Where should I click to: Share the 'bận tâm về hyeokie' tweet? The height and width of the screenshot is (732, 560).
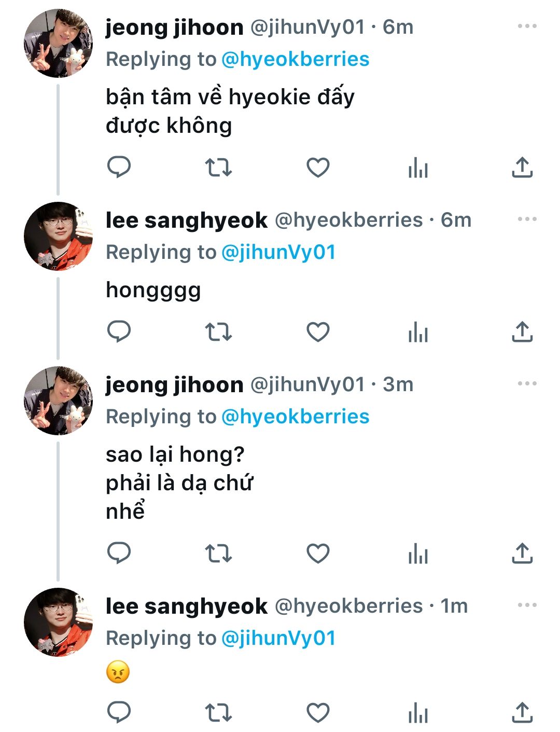pos(522,168)
